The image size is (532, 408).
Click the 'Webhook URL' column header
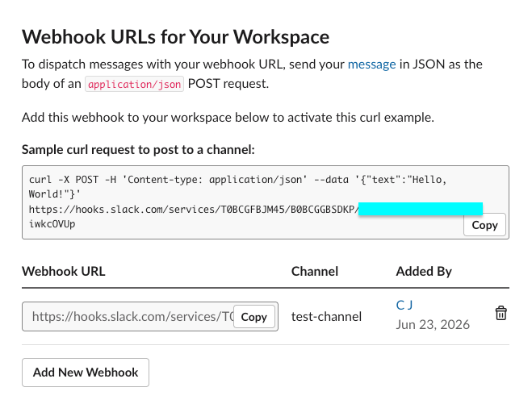click(64, 272)
